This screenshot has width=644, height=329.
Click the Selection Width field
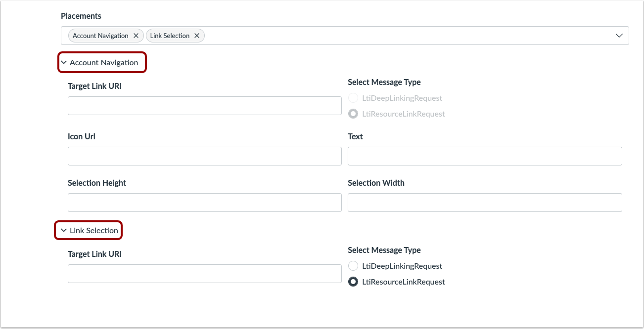pyautogui.click(x=485, y=203)
